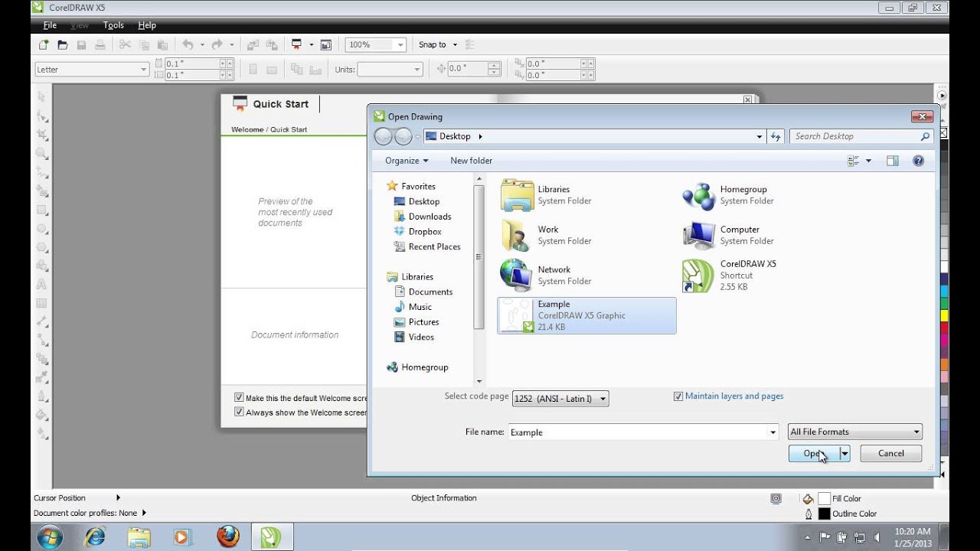Open the dialog Help question mark icon
980x551 pixels.
(x=918, y=161)
